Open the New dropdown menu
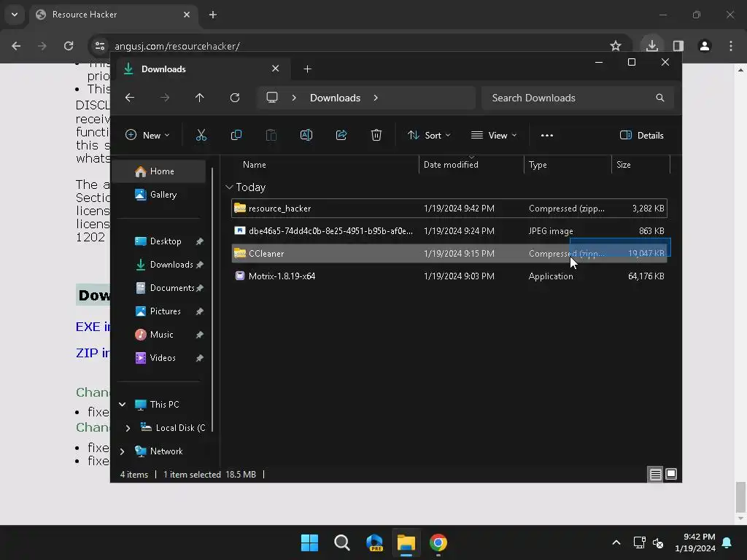Screen dimensions: 747x560 coord(147,135)
